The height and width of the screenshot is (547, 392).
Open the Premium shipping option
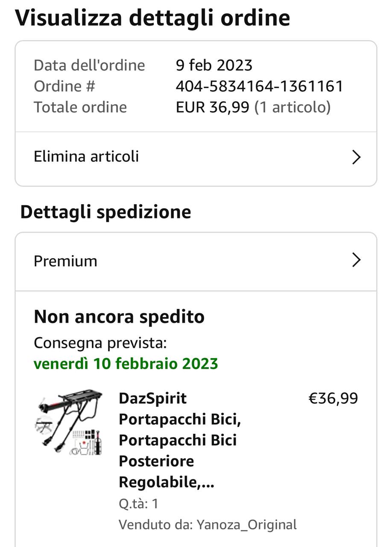(x=65, y=261)
